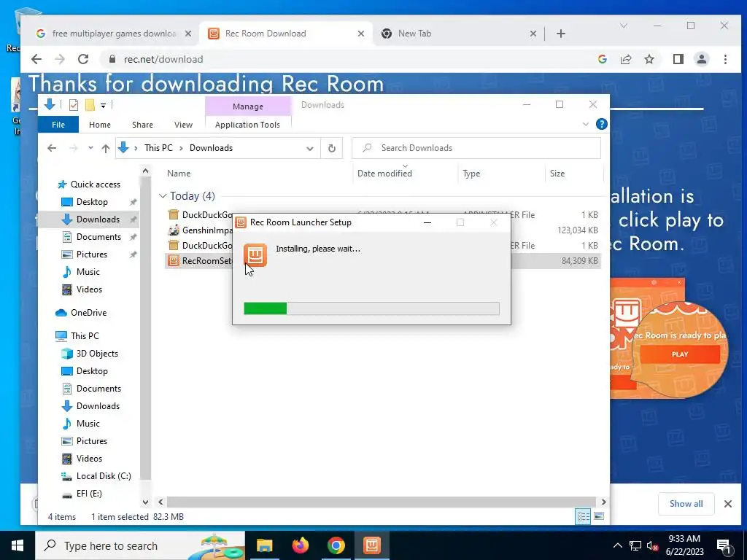Click the horizontal scrollbar in Explorer
Viewport: 747px width, 560px height.
tap(381, 502)
